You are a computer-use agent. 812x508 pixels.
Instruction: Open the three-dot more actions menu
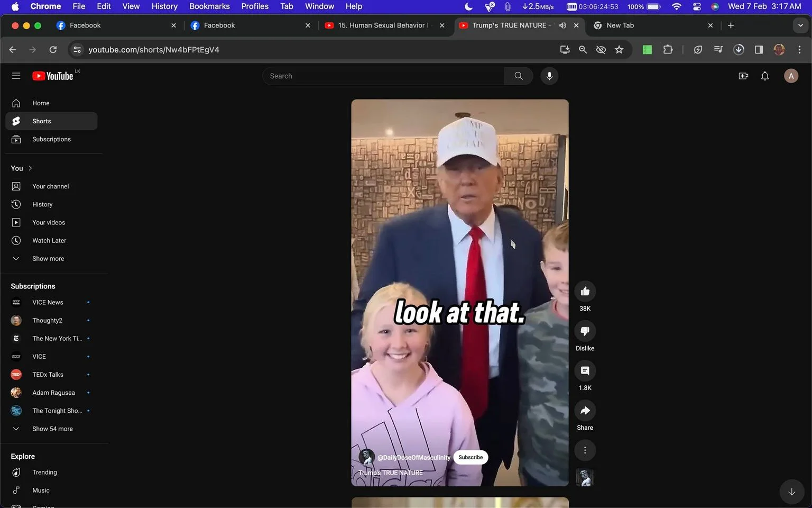pyautogui.click(x=585, y=450)
